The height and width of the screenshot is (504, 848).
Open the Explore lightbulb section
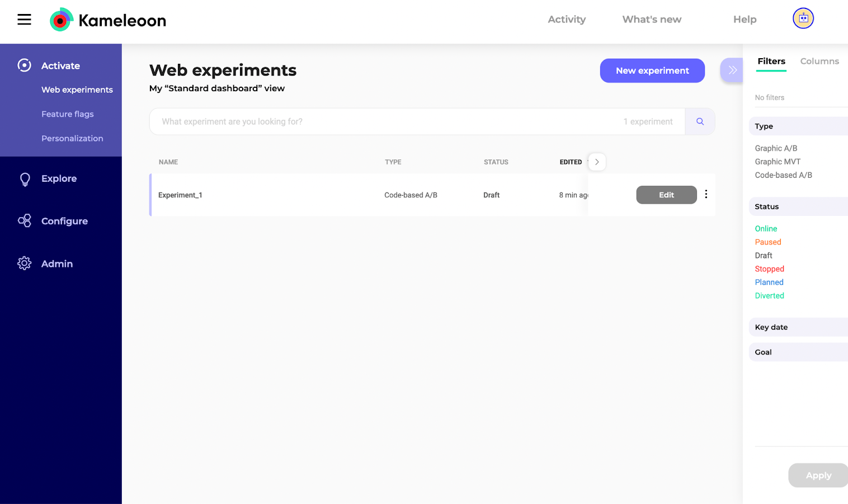[24, 178]
